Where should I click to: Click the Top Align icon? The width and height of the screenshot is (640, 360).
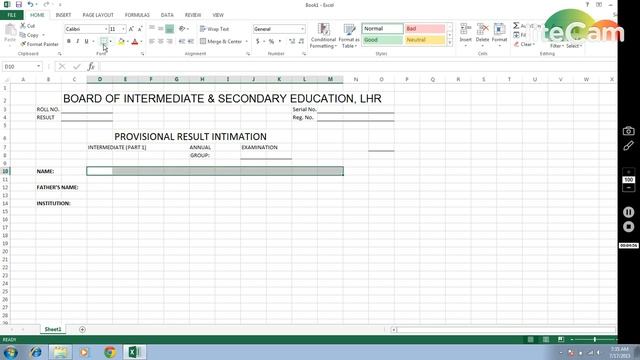pos(152,29)
